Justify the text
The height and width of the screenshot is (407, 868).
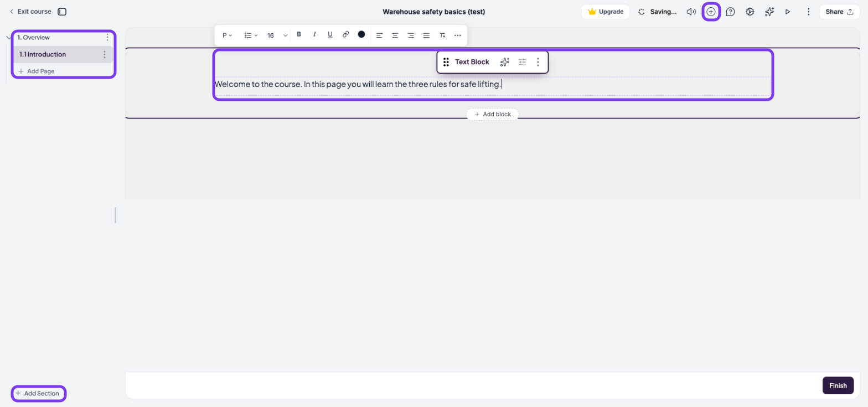click(x=426, y=35)
